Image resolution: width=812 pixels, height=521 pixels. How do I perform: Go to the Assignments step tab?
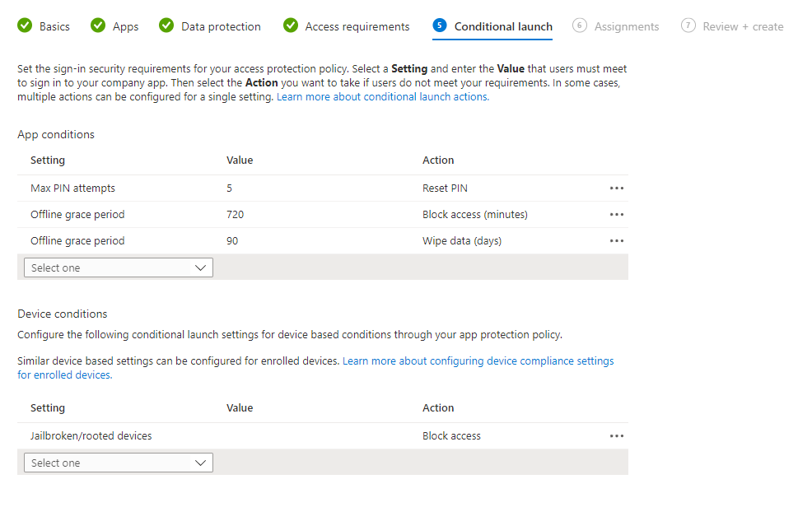[626, 26]
